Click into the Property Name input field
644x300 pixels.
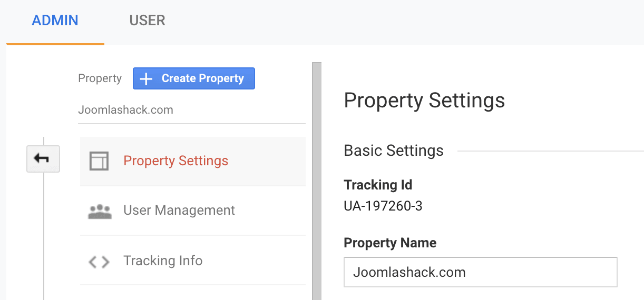[480, 272]
